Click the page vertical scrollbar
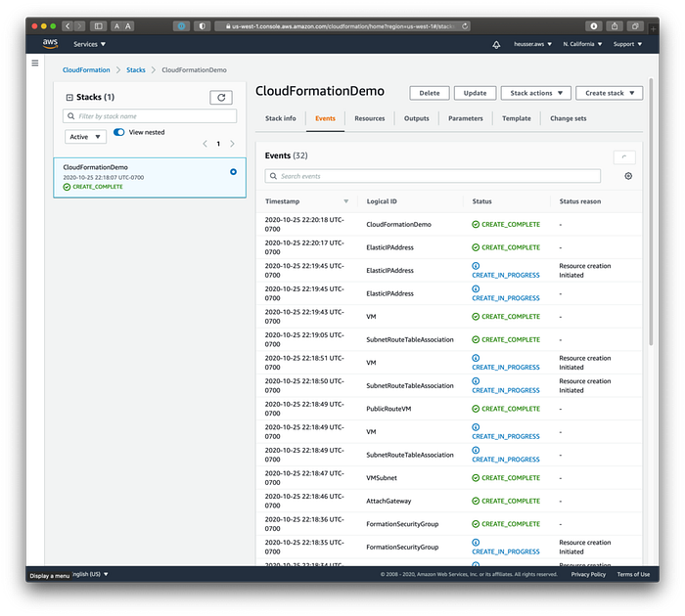The height and width of the screenshot is (616, 685). [x=651, y=212]
